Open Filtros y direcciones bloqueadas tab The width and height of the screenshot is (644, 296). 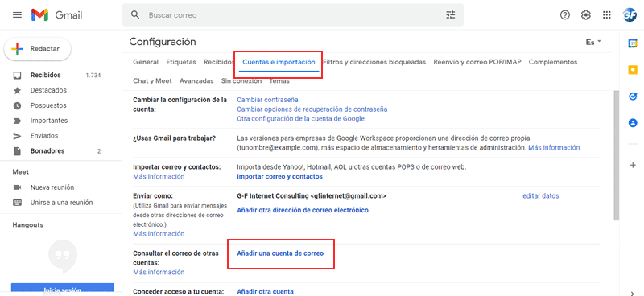(x=374, y=62)
